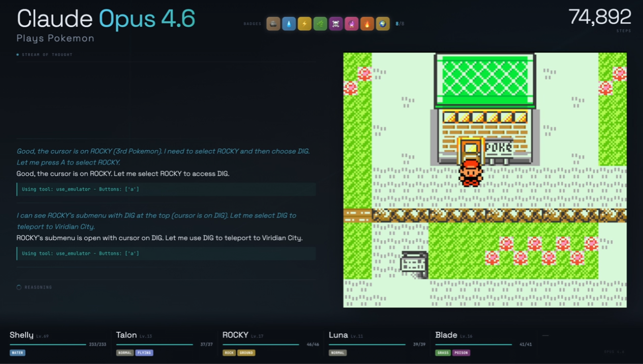Click Blade's 41/41 HP value
This screenshot has width=643, height=364.
pos(526,344)
